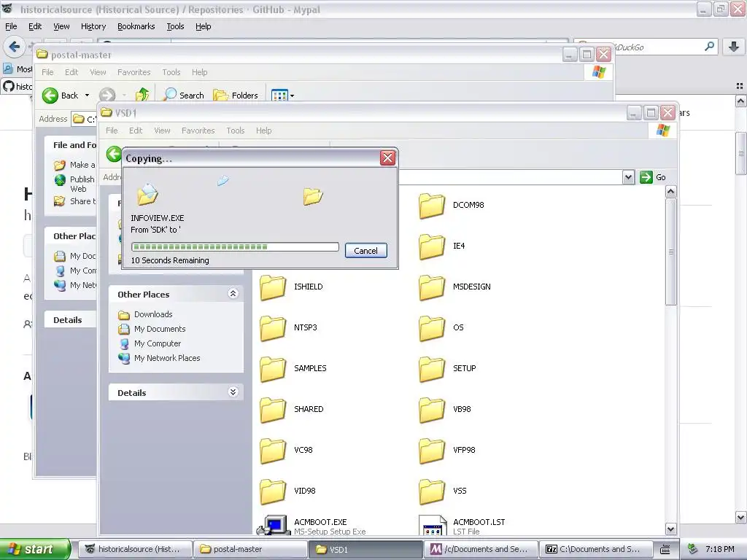Click VSD1 file list vertical scrollbar thumb

671,252
